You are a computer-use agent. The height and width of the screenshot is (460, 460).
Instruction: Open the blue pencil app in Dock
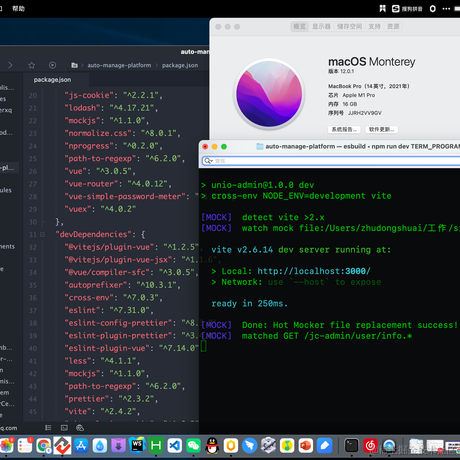click(x=324, y=446)
